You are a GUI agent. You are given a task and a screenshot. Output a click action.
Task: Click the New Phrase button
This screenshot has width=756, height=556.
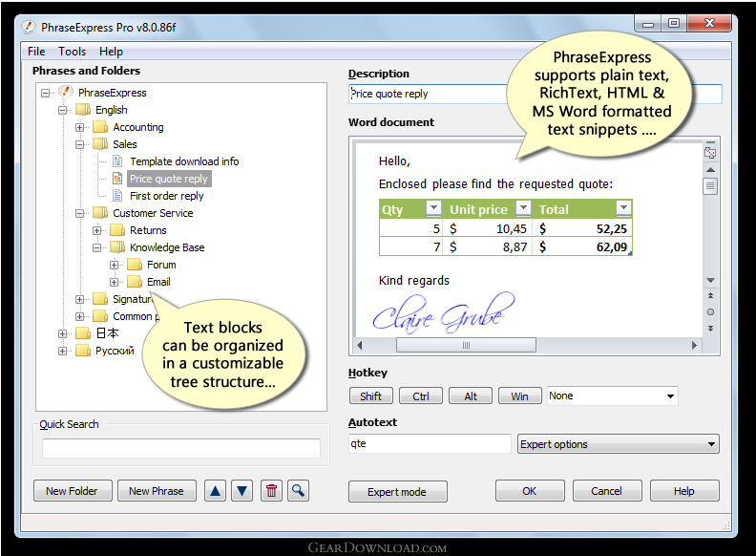pyautogui.click(x=157, y=491)
